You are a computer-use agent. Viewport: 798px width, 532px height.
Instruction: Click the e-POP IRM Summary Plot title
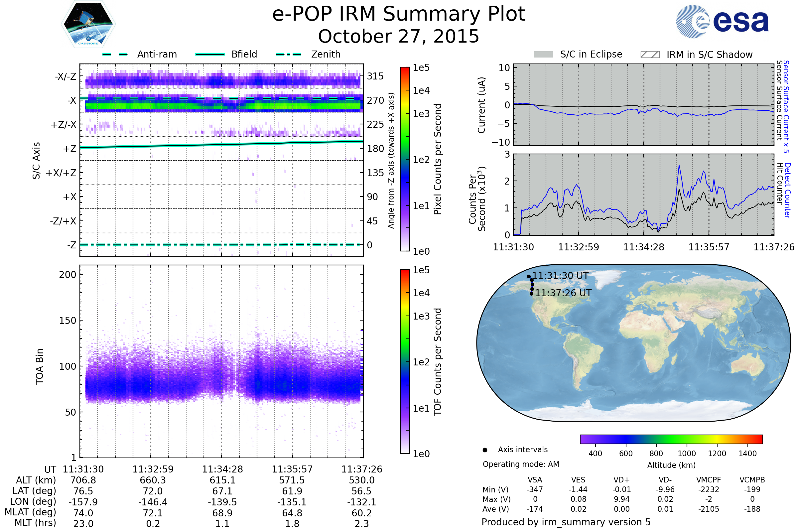click(399, 14)
